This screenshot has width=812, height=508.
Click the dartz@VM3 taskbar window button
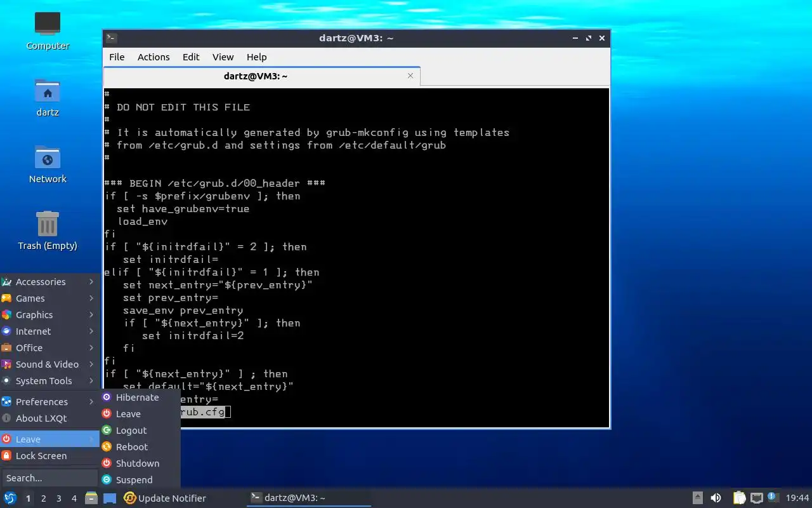[309, 498]
